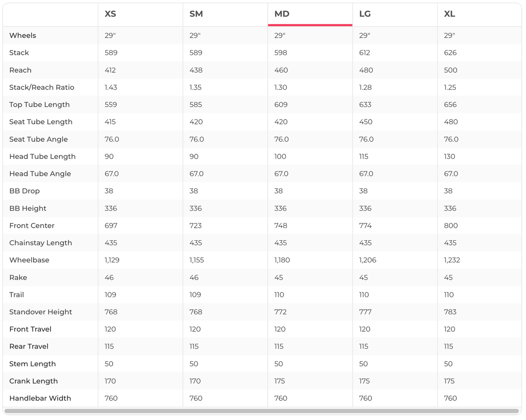Select the SM size column header
The image size is (526, 420).
coord(196,14)
